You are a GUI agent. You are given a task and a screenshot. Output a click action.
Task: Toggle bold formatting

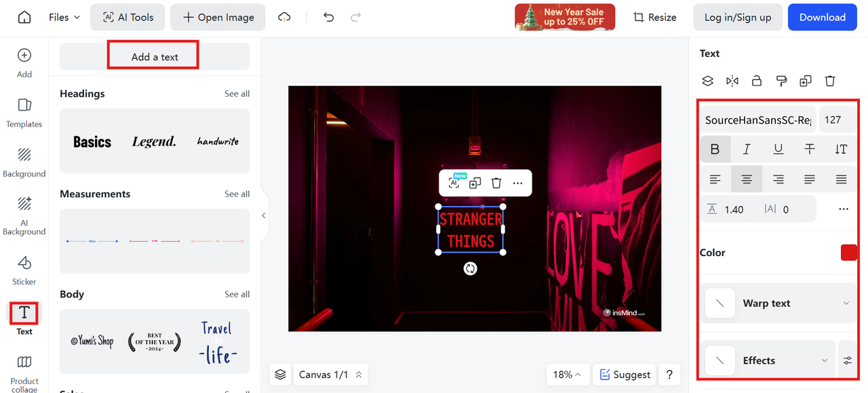tap(715, 149)
